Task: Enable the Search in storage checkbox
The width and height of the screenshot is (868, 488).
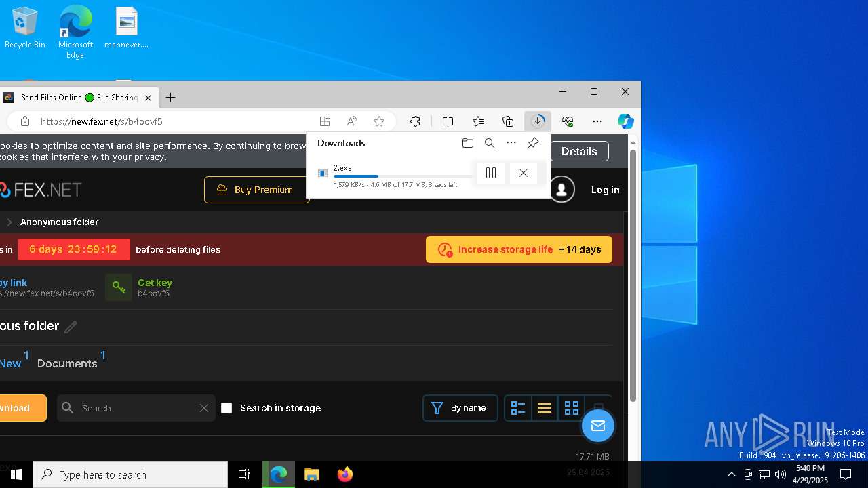Action: (x=226, y=408)
